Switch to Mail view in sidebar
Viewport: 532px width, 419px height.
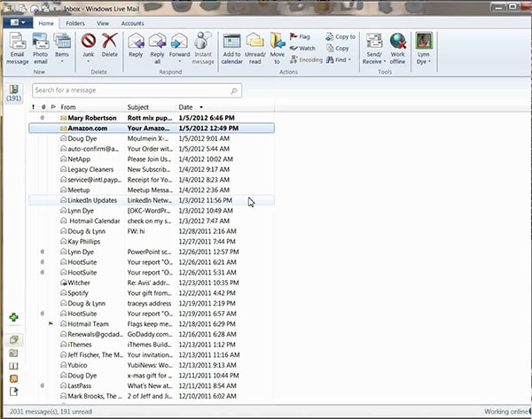point(13,339)
